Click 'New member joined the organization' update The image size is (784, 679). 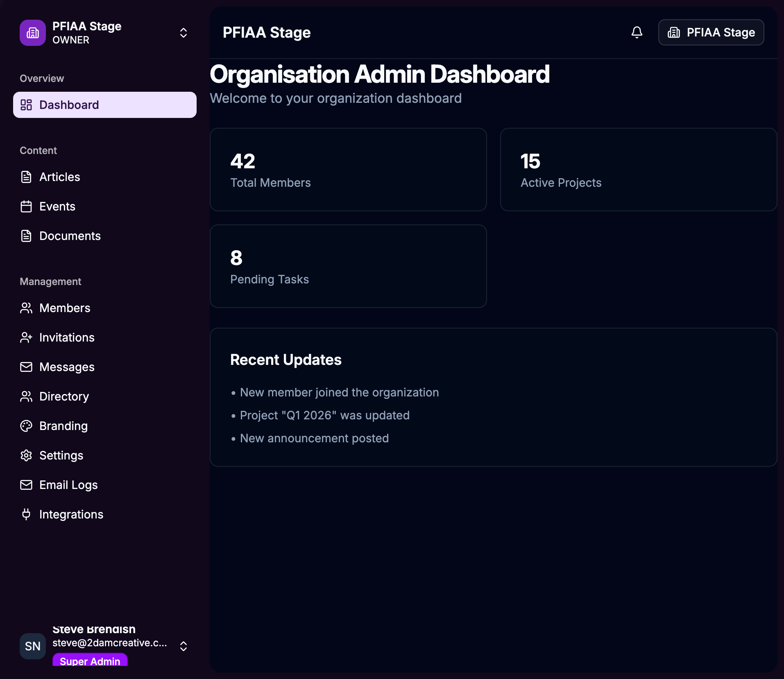click(340, 392)
